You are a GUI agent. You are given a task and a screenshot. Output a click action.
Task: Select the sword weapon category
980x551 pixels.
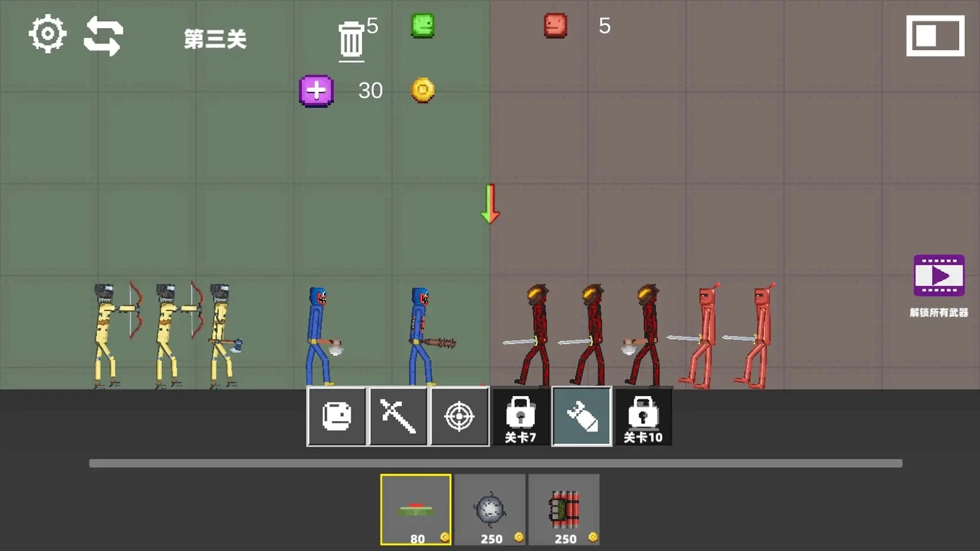click(398, 416)
